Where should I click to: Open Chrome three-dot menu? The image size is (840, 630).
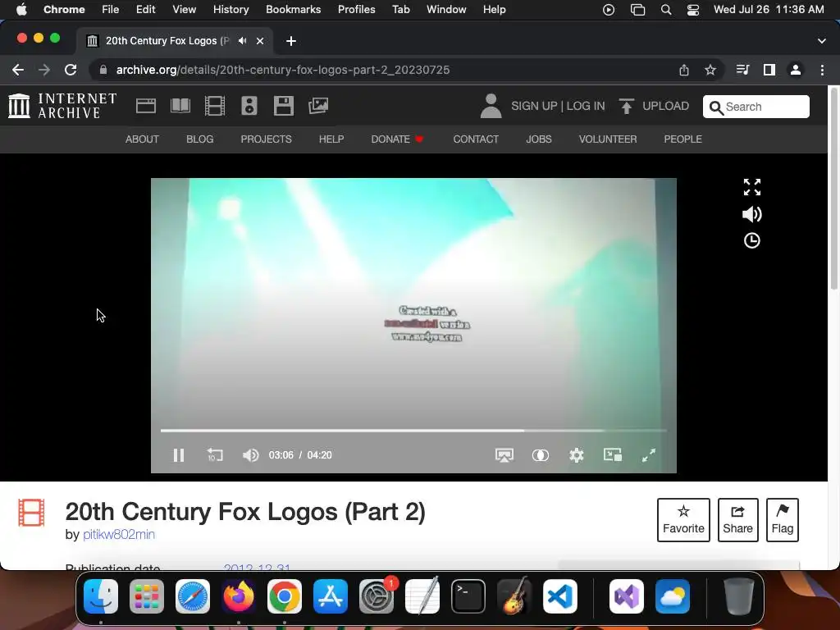coord(822,70)
